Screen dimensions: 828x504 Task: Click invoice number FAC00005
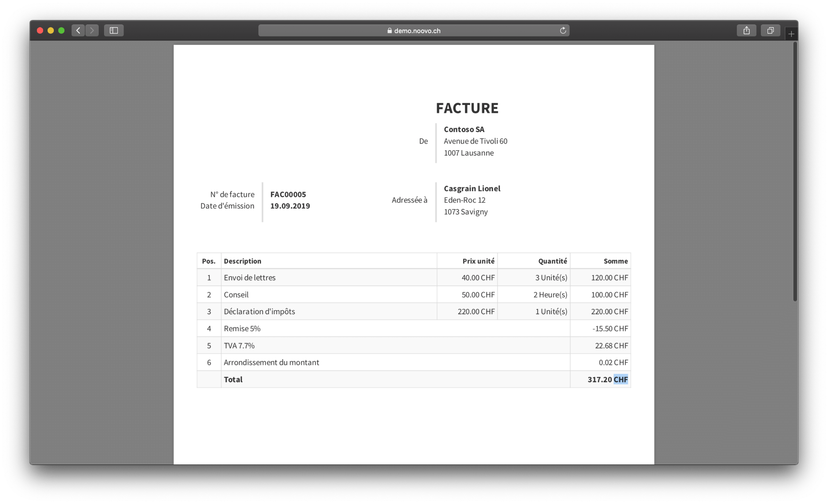tap(288, 194)
